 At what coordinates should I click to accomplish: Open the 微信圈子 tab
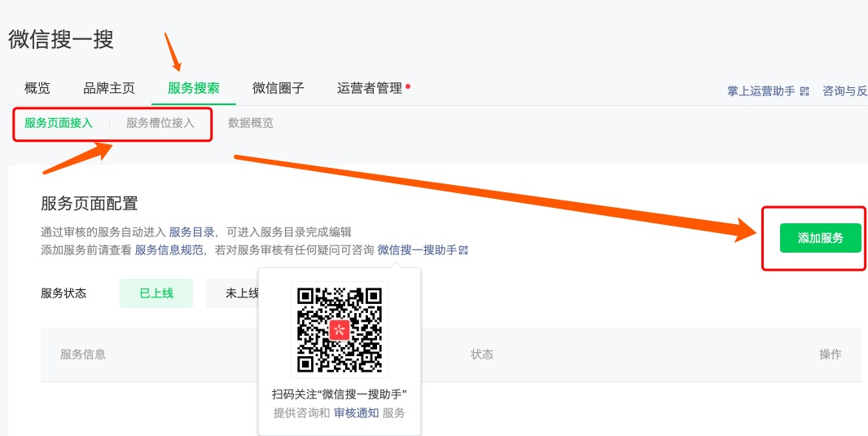point(278,88)
